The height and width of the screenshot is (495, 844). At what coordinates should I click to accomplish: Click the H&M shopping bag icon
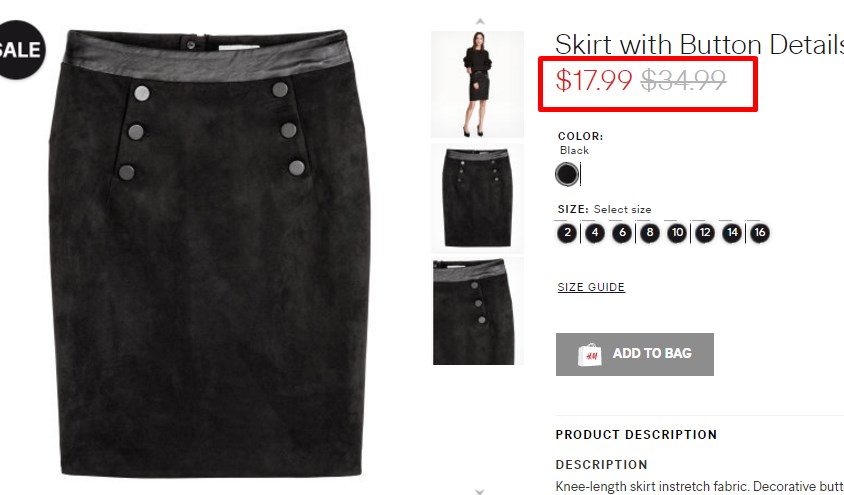pyautogui.click(x=589, y=355)
